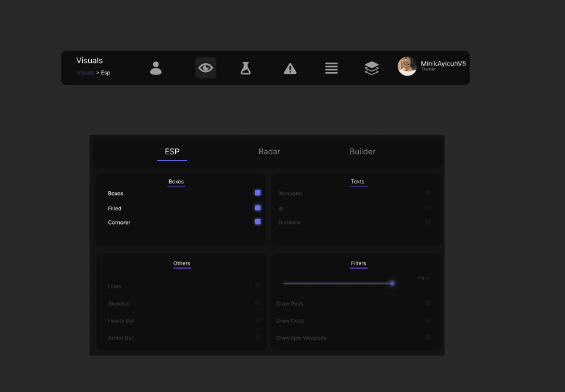The width and height of the screenshot is (565, 392).
Task: Open the stacked lines list icon
Action: 331,68
